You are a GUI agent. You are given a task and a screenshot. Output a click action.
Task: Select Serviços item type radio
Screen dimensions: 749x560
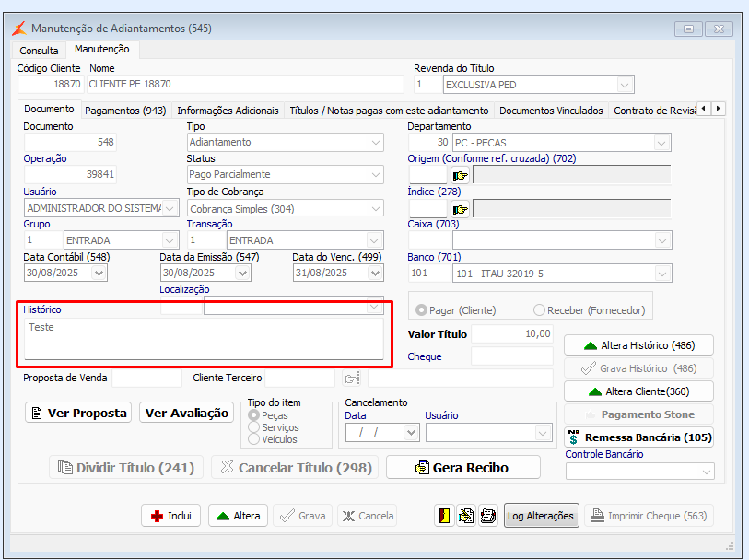click(253, 427)
